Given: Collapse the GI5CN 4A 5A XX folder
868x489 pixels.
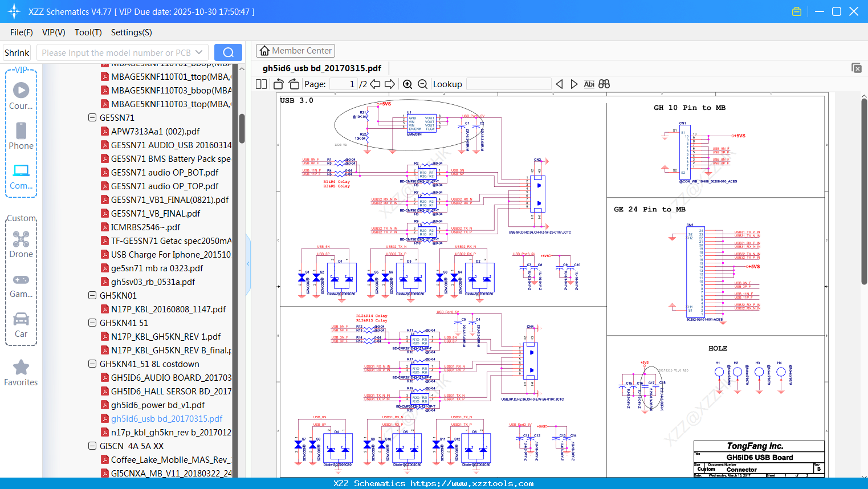Looking at the screenshot, I should click(x=92, y=446).
